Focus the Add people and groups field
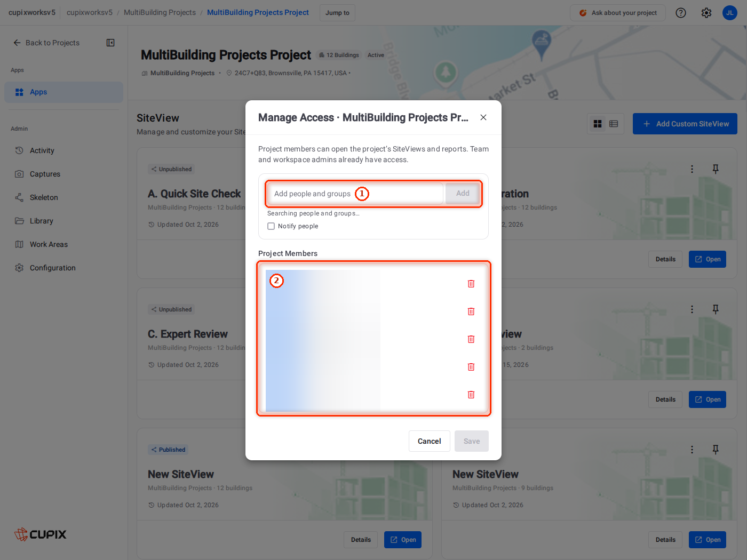The height and width of the screenshot is (560, 747). coord(355,194)
